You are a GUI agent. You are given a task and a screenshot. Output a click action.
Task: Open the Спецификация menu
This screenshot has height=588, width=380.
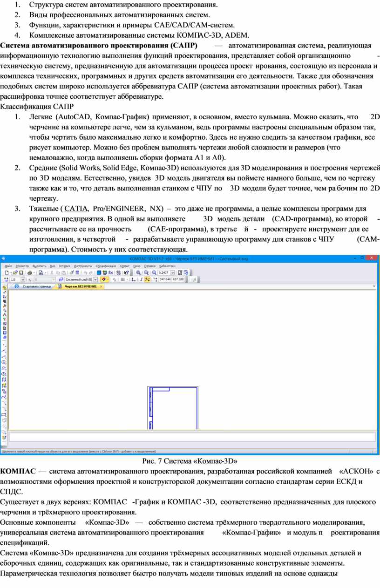(106, 265)
